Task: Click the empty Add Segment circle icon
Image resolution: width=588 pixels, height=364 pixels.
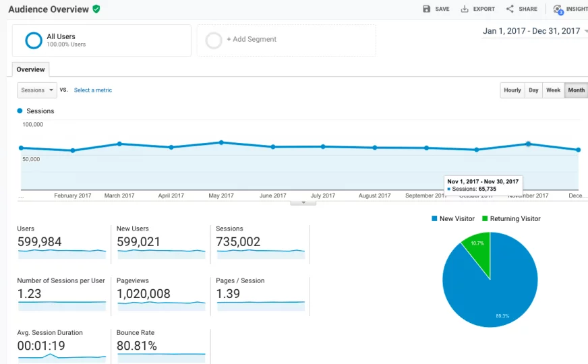Action: click(x=214, y=40)
